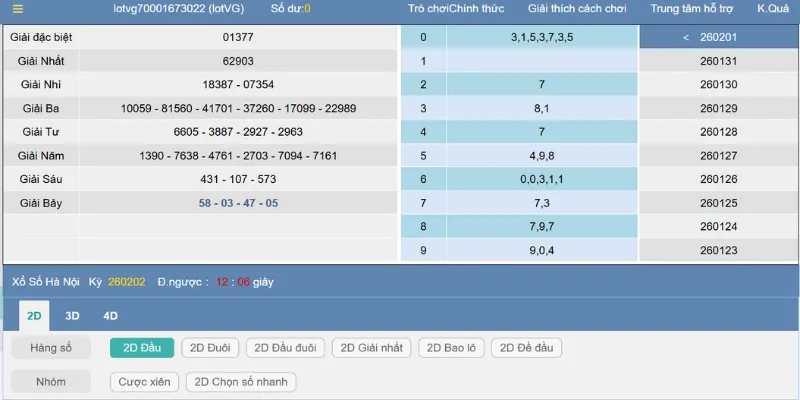
Task: Open the K.Quả results link
Action: [771, 9]
